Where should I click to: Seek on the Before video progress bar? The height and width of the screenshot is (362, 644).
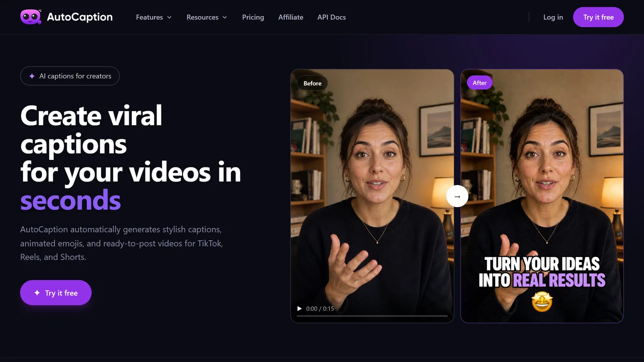(x=372, y=316)
